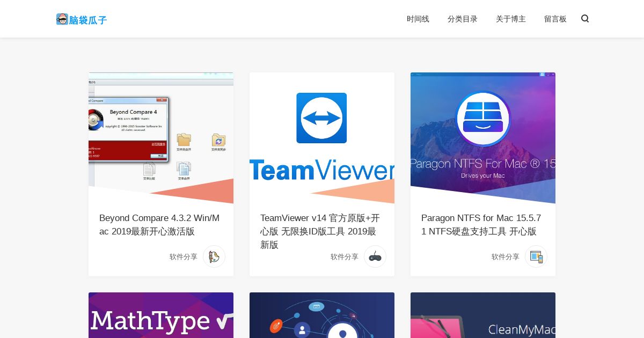Open Paragon NTFS For Mac thumbnail
The width and height of the screenshot is (644, 338).
(x=483, y=138)
